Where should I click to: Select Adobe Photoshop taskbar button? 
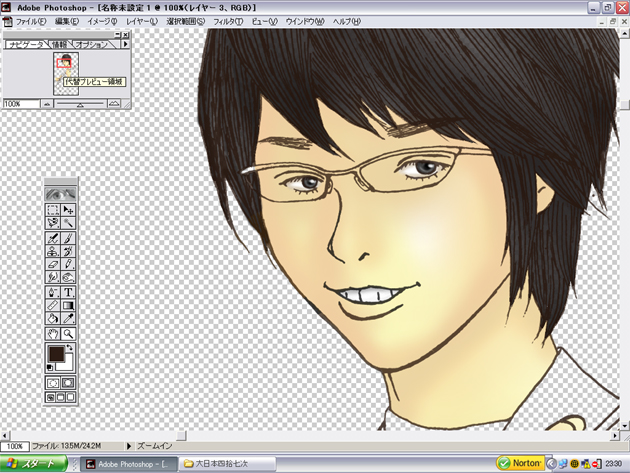(129, 464)
